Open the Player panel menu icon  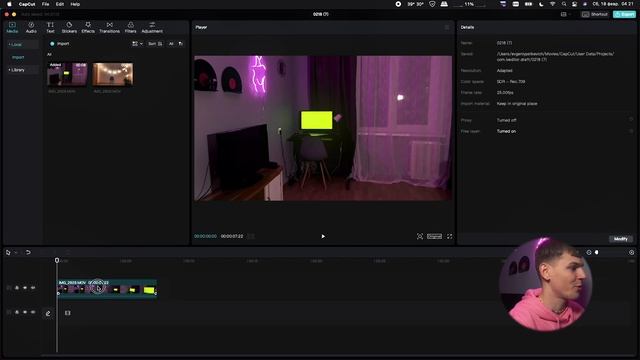point(447,27)
